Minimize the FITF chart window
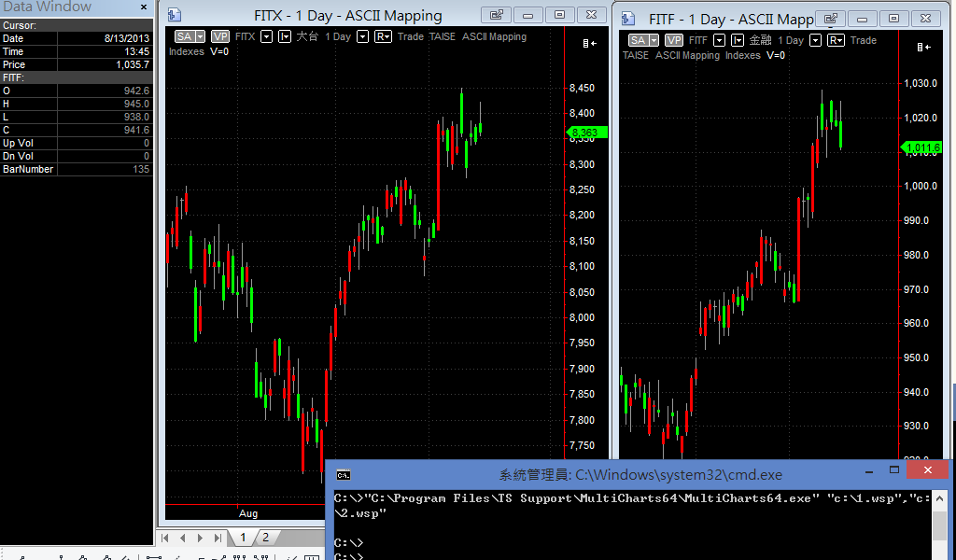This screenshot has height=560, width=956. coord(862,19)
